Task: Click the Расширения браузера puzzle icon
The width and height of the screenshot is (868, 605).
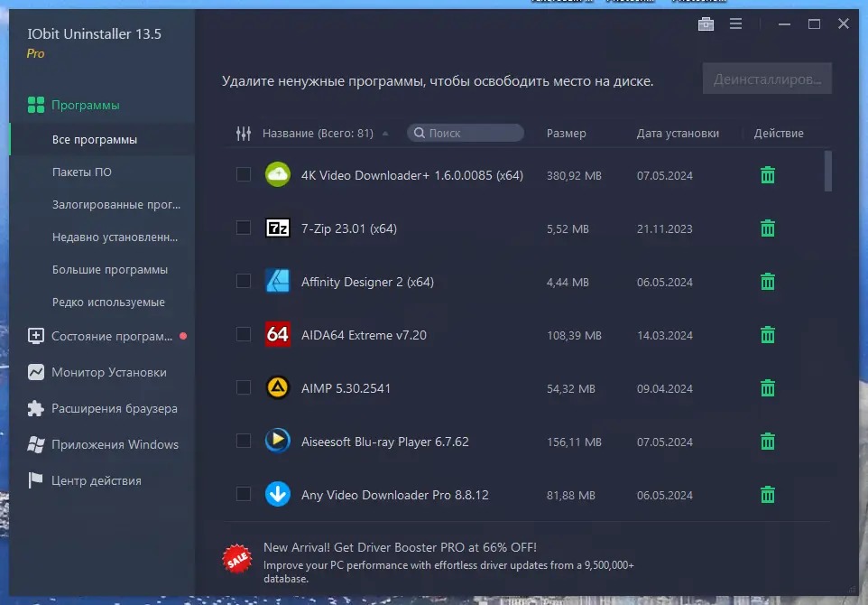Action: [36, 408]
